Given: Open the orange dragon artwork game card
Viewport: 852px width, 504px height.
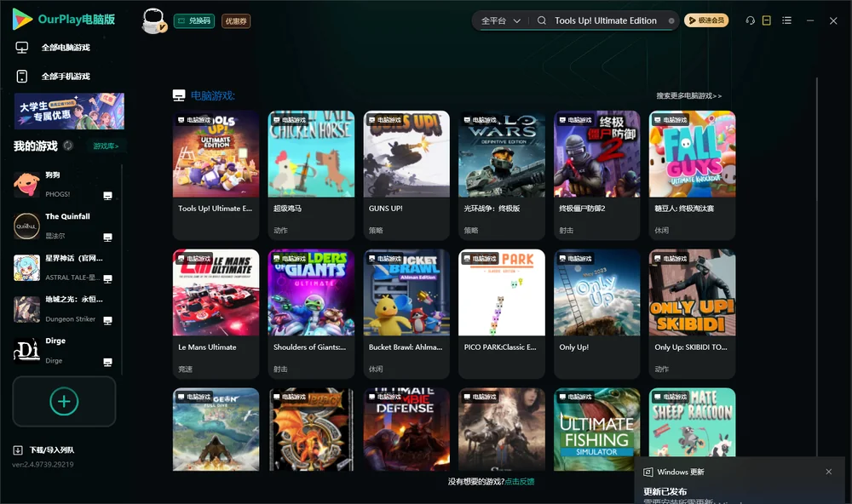Looking at the screenshot, I should [x=311, y=429].
